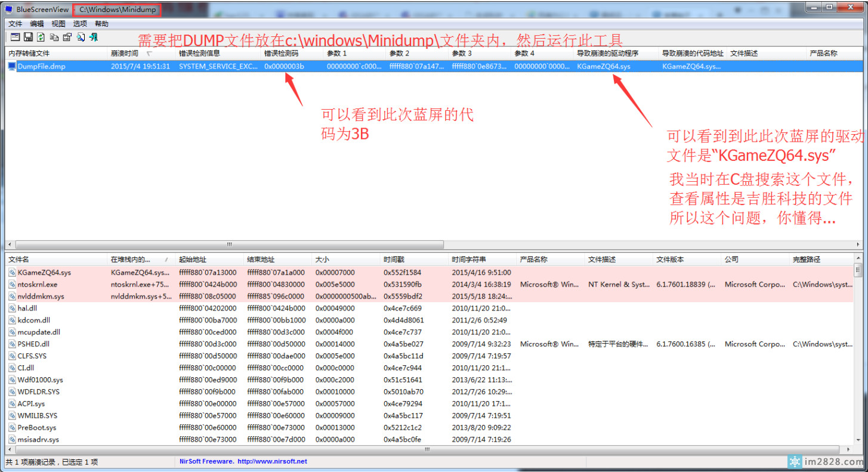The image size is (868, 472).
Task: Sort by 崩溃时间 column header
Action: click(125, 54)
